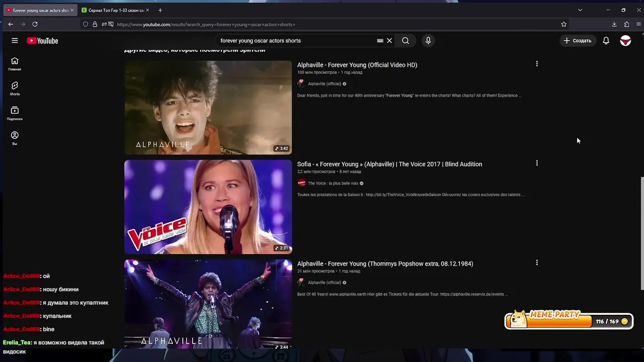644x362 pixels.
Task: Open the Вы profile section in sidebar
Action: (x=15, y=138)
